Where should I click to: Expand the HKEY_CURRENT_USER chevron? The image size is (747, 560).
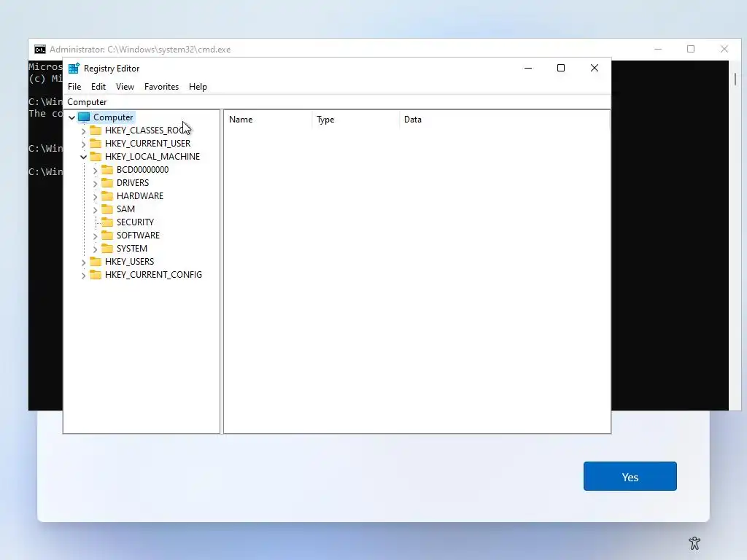click(x=83, y=144)
